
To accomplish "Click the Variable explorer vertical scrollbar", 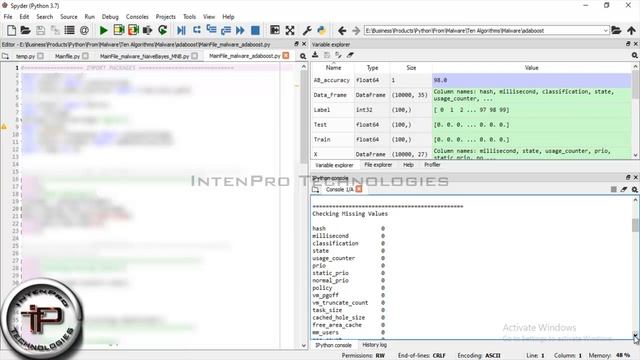I will [x=636, y=110].
